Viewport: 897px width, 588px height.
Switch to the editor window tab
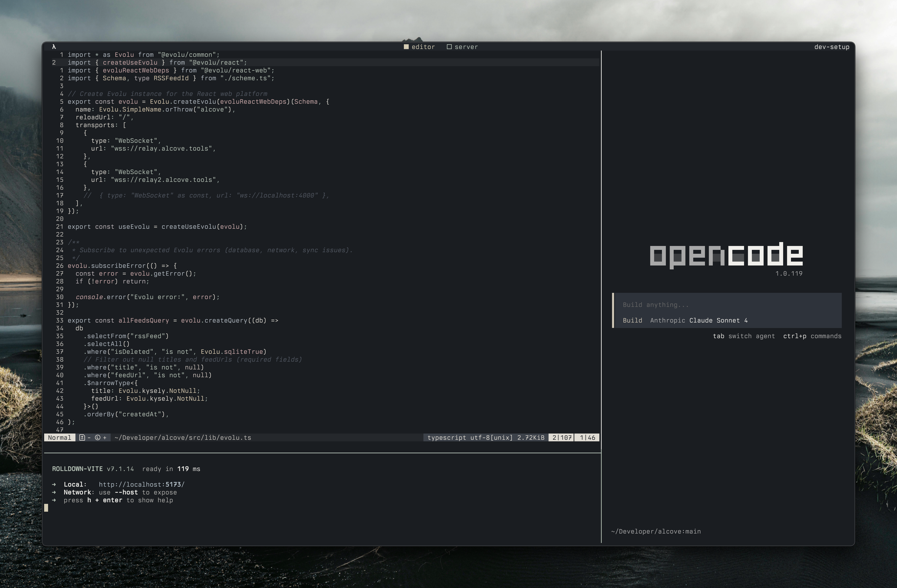[x=420, y=47]
